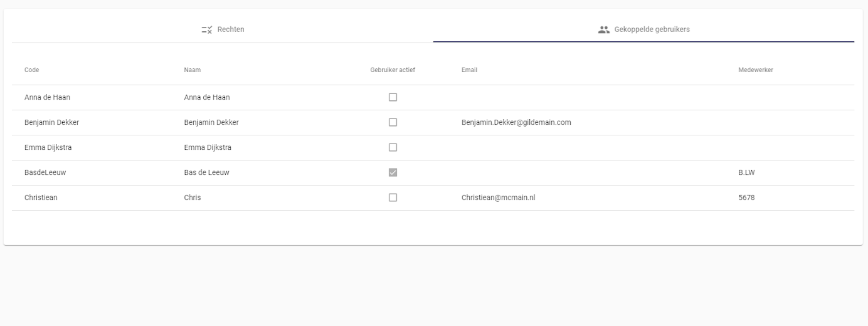Click the checked box for Bas de Leeuw
Image resolution: width=868 pixels, height=326 pixels.
pyautogui.click(x=393, y=172)
